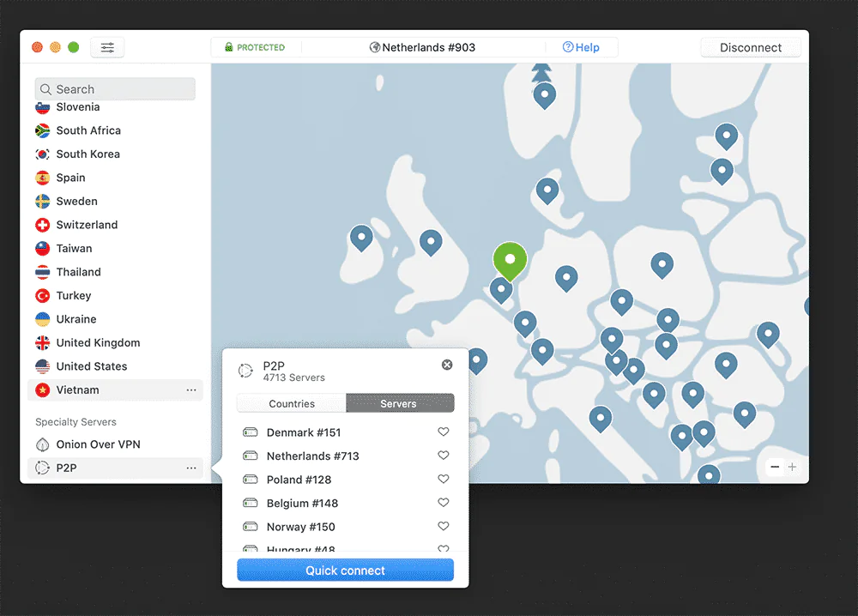Open the P2P more options ellipsis

click(x=191, y=468)
